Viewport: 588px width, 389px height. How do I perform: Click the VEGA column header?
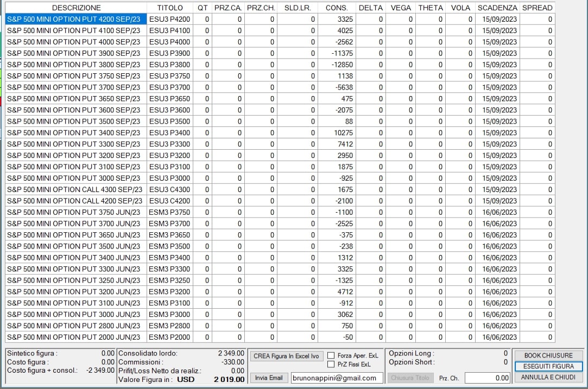click(x=401, y=8)
